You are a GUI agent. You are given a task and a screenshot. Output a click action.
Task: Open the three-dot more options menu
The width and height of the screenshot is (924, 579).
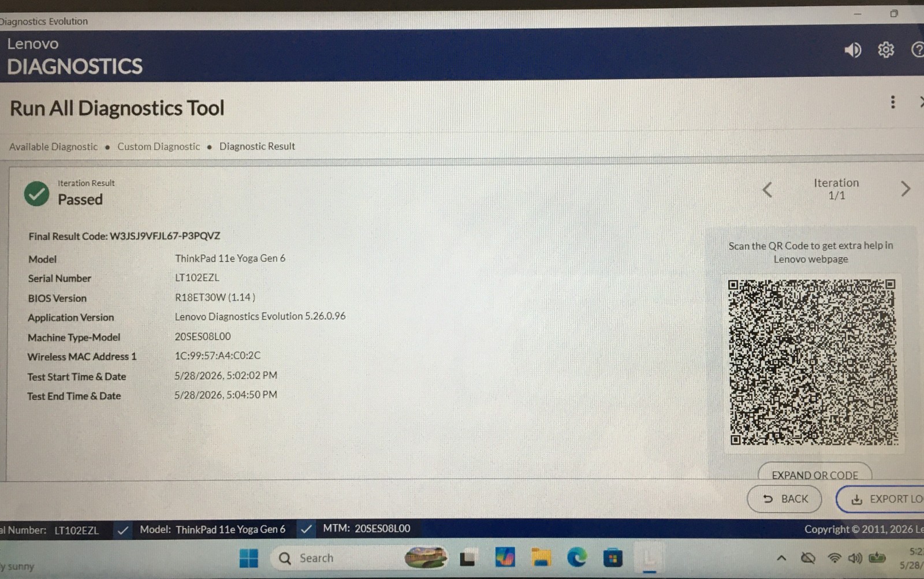[893, 102]
